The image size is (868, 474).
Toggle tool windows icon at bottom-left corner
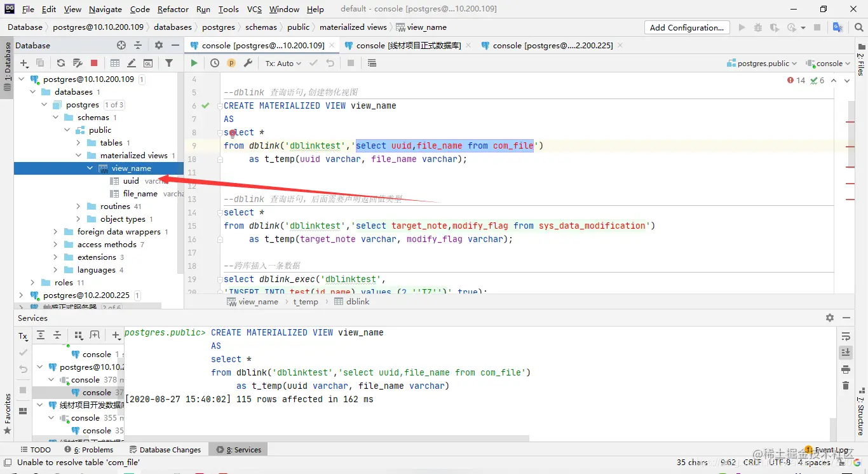click(x=7, y=463)
